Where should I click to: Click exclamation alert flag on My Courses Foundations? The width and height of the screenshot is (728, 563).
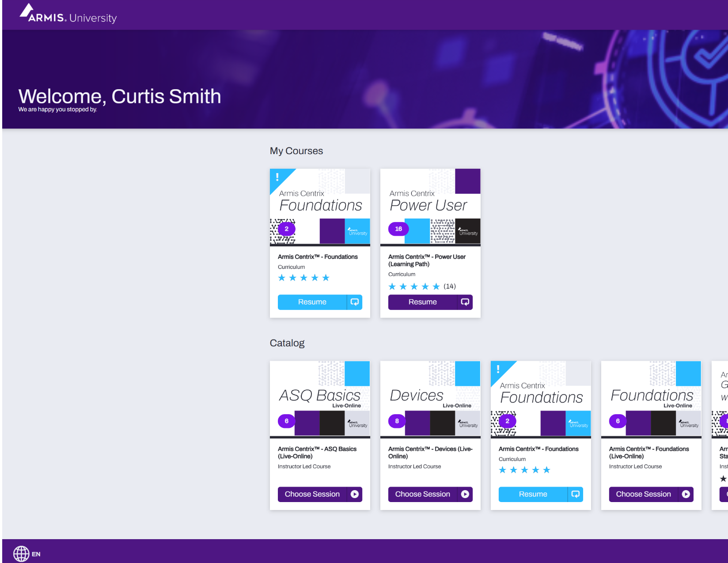(x=278, y=177)
